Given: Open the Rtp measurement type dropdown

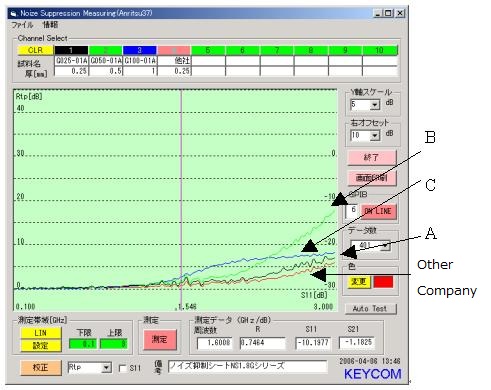Looking at the screenshot, I should click(106, 368).
